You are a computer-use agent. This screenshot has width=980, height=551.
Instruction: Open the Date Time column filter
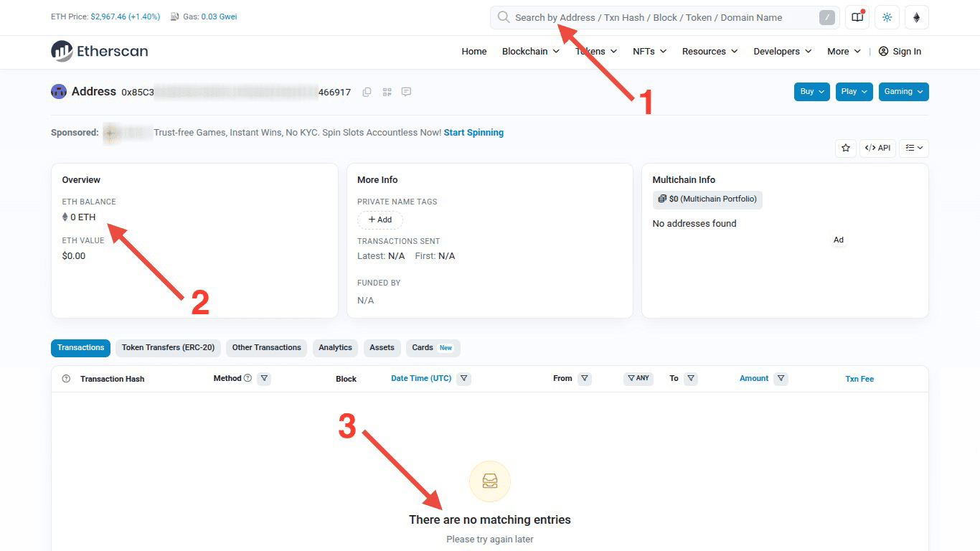463,378
